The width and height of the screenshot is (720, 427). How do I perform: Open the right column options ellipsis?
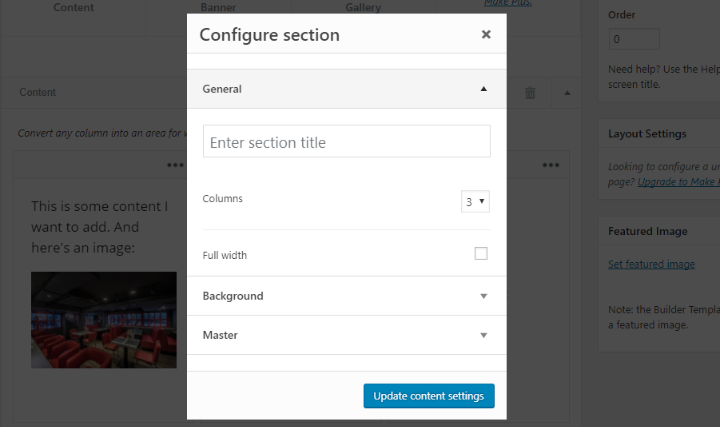(551, 165)
